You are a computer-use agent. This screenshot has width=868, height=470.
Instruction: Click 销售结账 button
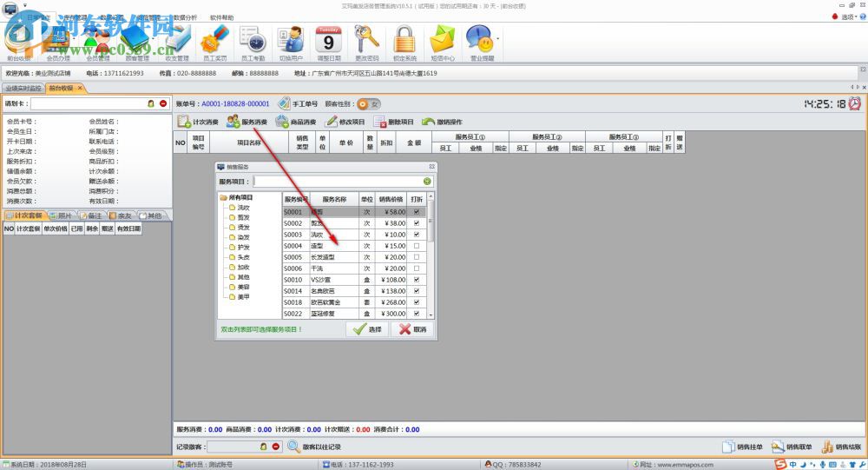coord(841,447)
